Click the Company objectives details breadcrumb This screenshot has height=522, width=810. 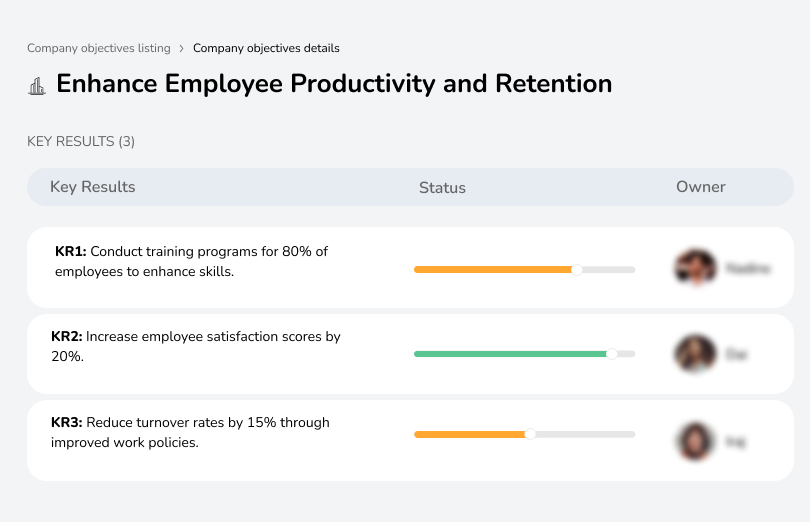[266, 48]
